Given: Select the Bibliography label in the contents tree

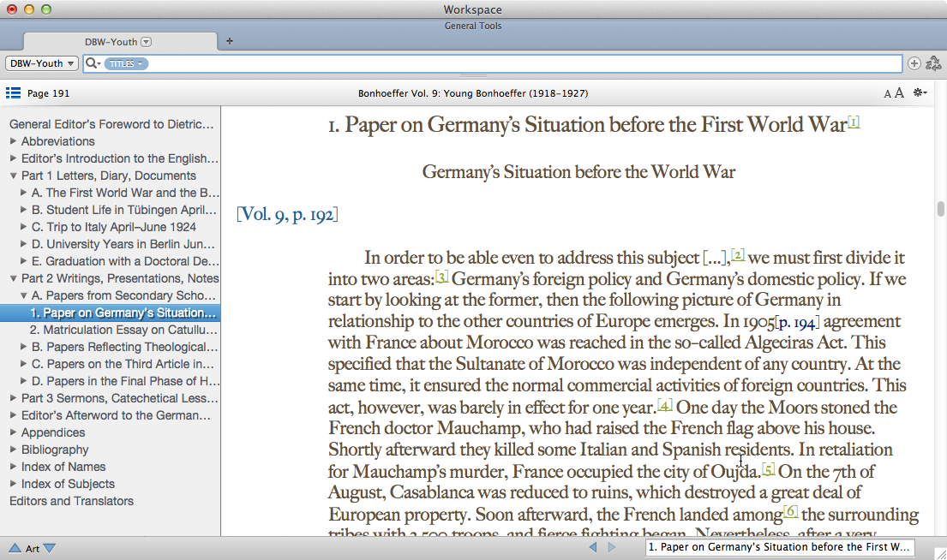Looking at the screenshot, I should 55,450.
